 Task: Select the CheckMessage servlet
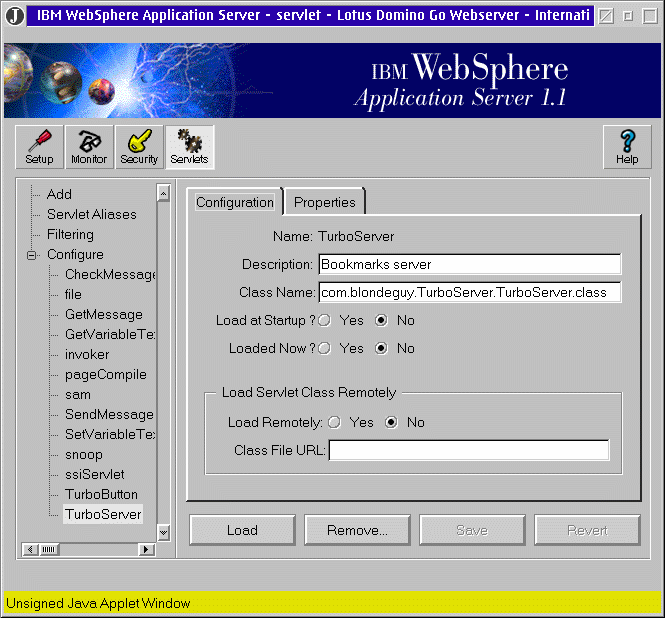point(110,274)
